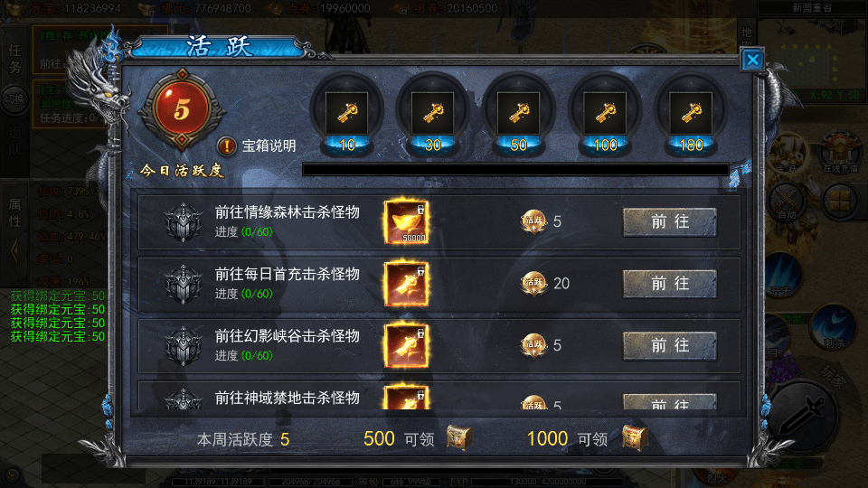Open the 任务 tab on left sidebar

(x=14, y=59)
